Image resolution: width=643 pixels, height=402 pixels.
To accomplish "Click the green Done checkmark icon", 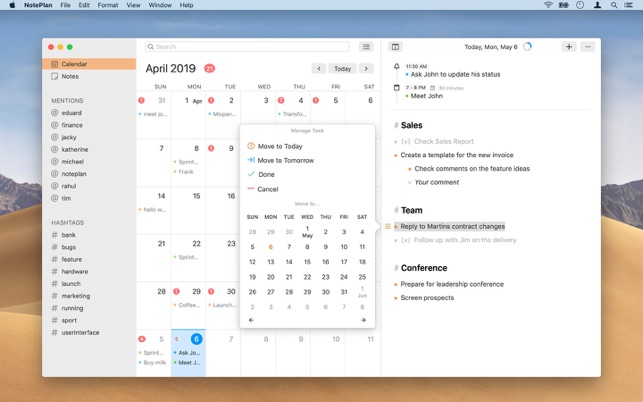I will pos(251,174).
